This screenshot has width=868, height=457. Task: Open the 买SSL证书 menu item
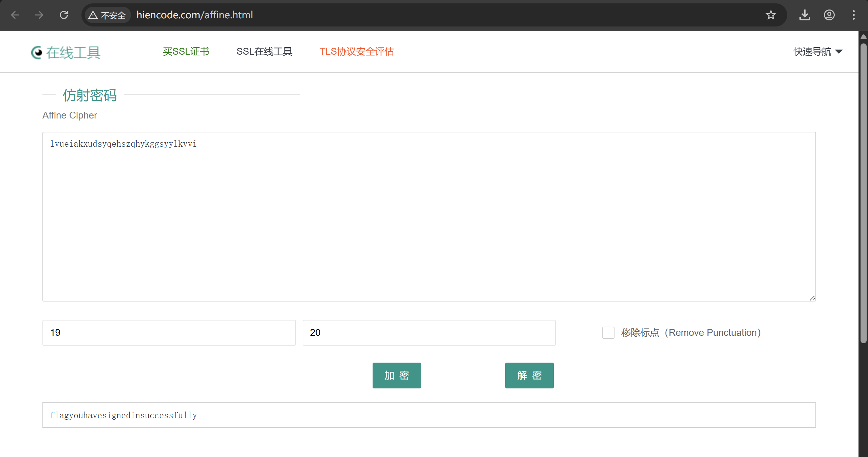[x=186, y=52]
